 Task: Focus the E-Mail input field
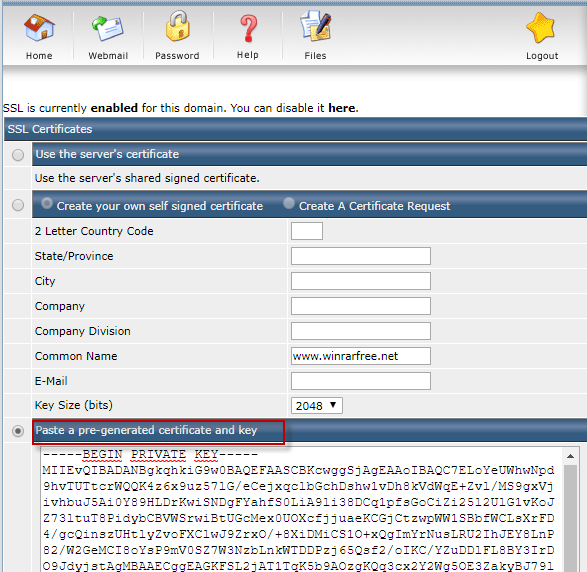click(361, 381)
